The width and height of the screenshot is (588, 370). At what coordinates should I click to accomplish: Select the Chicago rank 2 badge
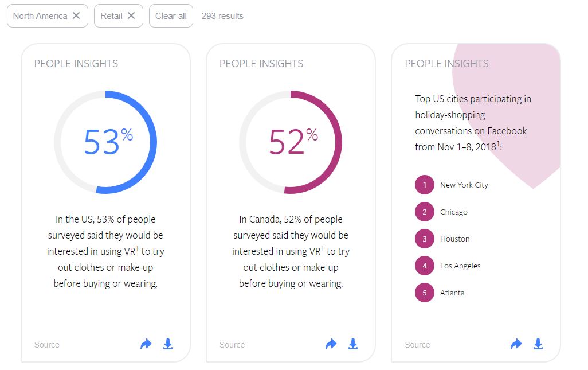click(425, 212)
